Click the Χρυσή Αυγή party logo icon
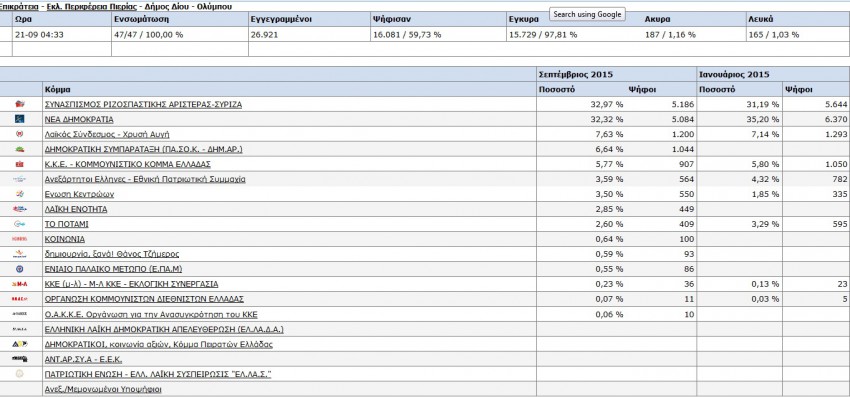This screenshot has height=397, width=850. (x=20, y=134)
